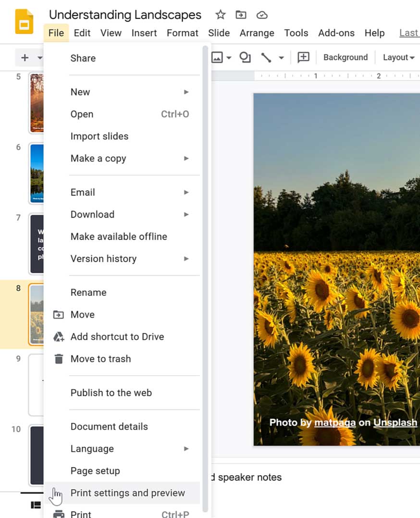Open the Tools menu

(296, 33)
